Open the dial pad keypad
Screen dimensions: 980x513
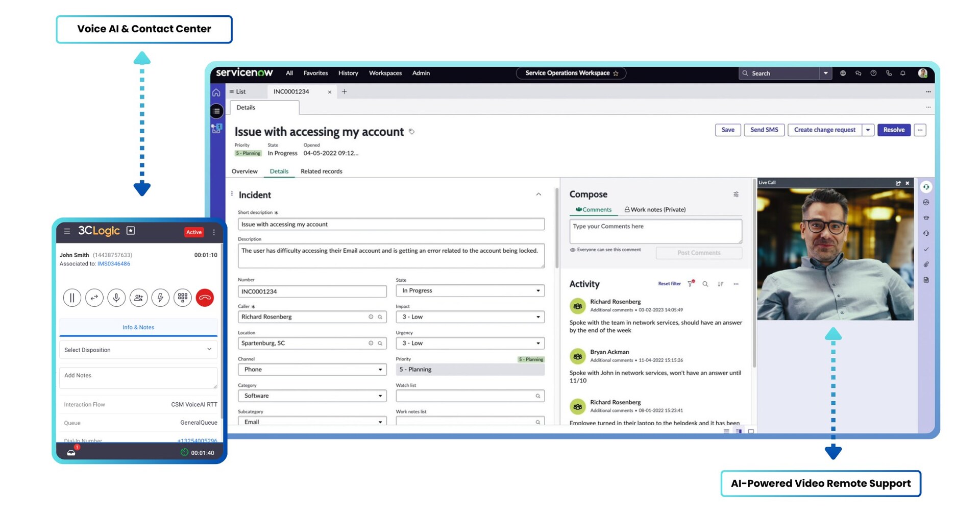[182, 298]
